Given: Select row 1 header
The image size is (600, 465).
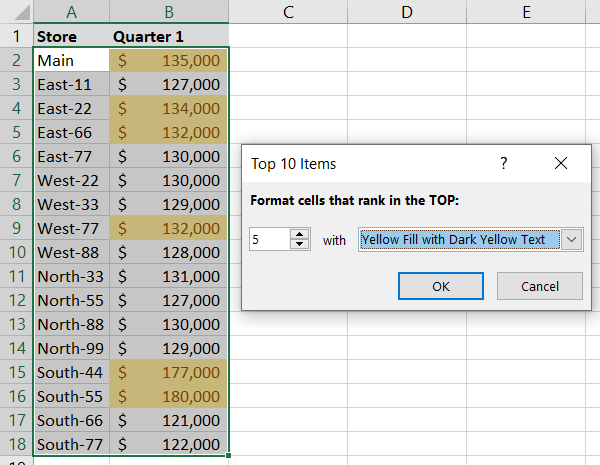Looking at the screenshot, I should pos(16,37).
